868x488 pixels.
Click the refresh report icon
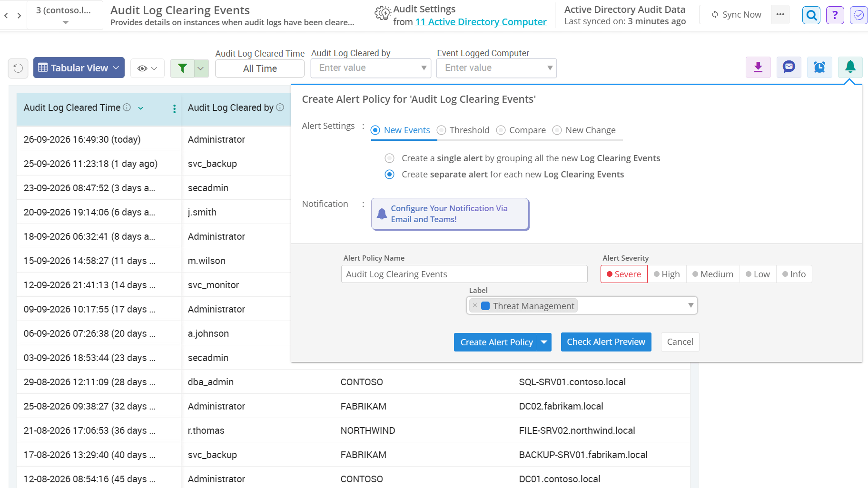[x=18, y=68]
